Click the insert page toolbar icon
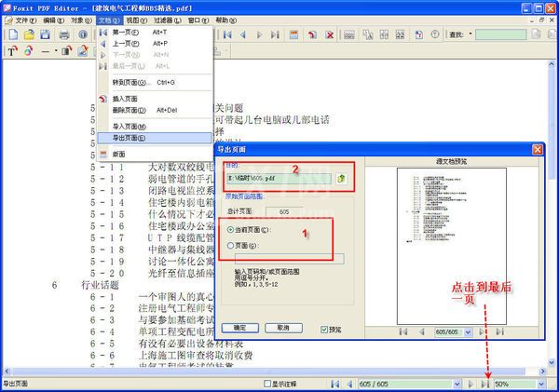The image size is (559, 392). 312,34
